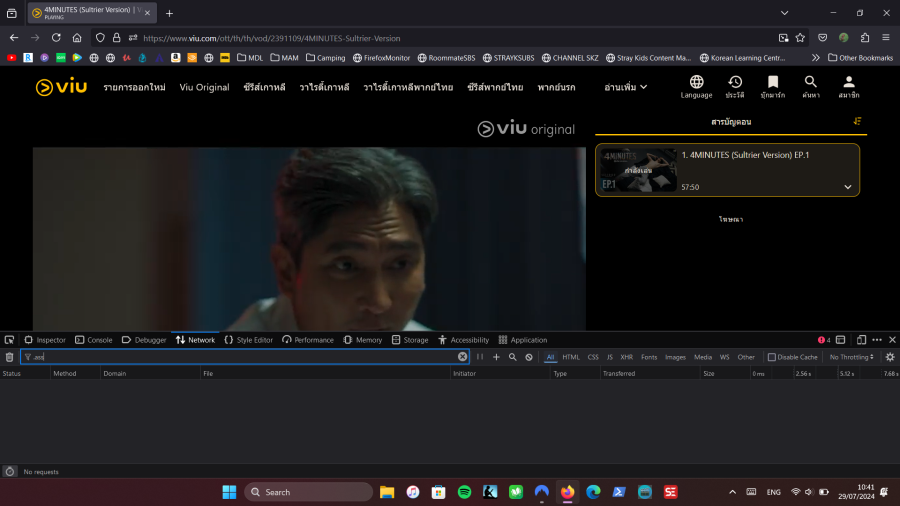This screenshot has width=900, height=506.
Task: Expand the อ่านเพิ่ม menu dropdown
Action: coord(625,87)
